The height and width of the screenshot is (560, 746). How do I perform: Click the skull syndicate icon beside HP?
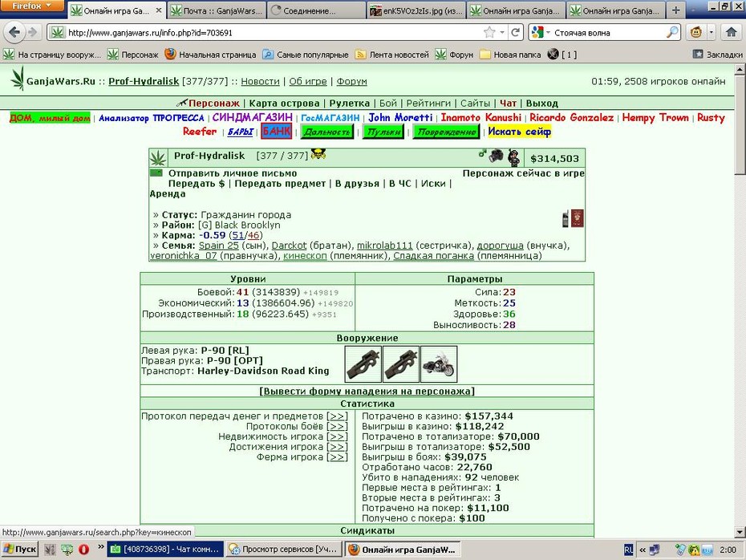(x=318, y=154)
